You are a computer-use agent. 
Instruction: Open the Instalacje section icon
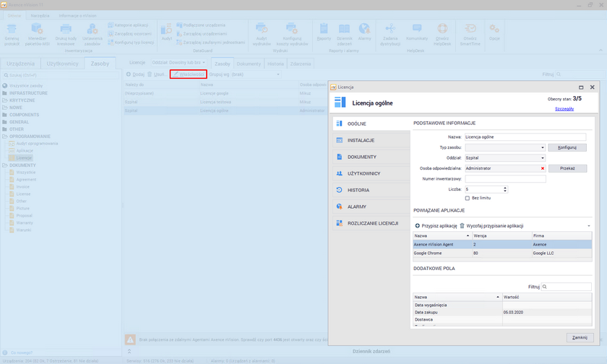pyautogui.click(x=339, y=140)
